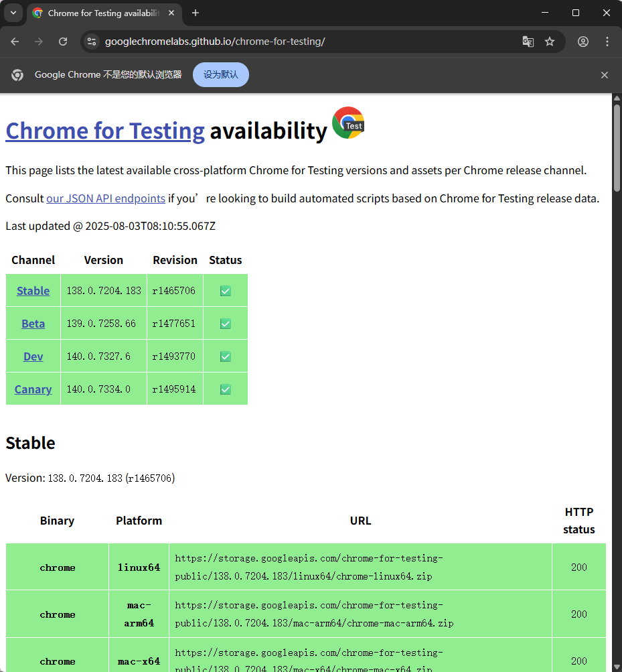This screenshot has height=672, width=622.
Task: Select revision r1477651 cell
Action: 175,324
